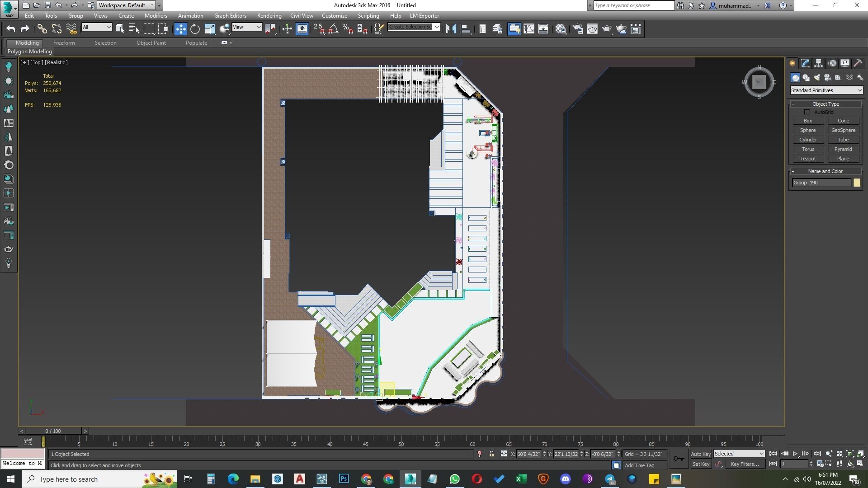Viewport: 868px width, 488px height.
Task: Open the selection filter All dropdown
Action: (x=97, y=27)
